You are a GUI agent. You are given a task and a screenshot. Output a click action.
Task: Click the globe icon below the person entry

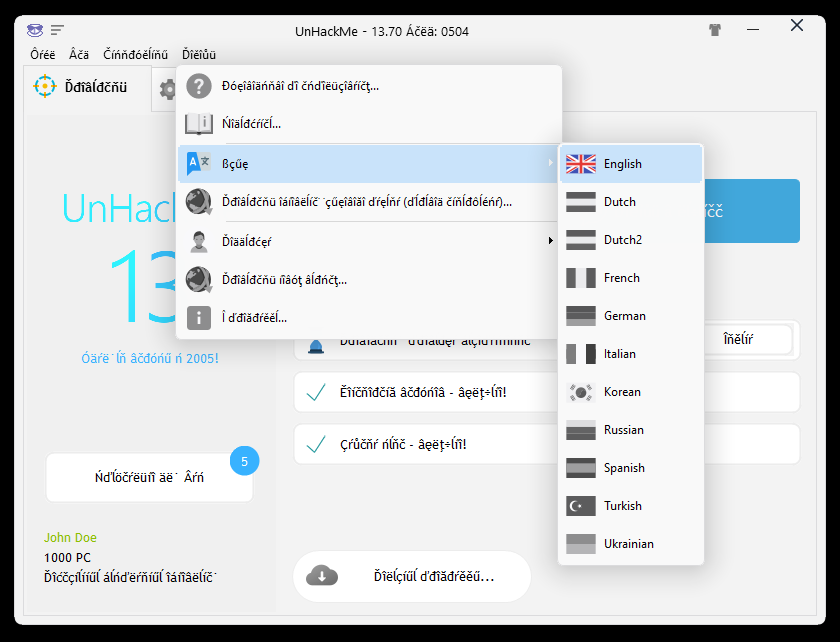199,280
